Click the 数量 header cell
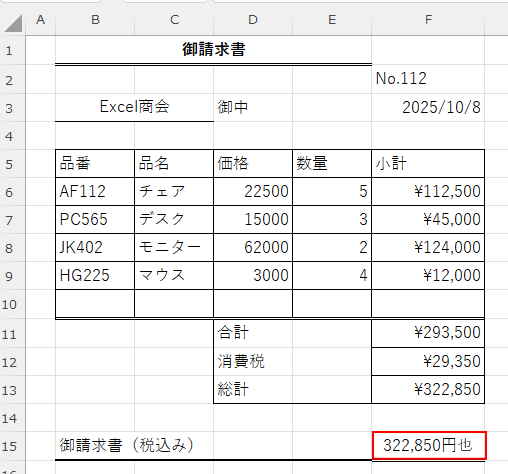The height and width of the screenshot is (474, 508). click(x=332, y=164)
